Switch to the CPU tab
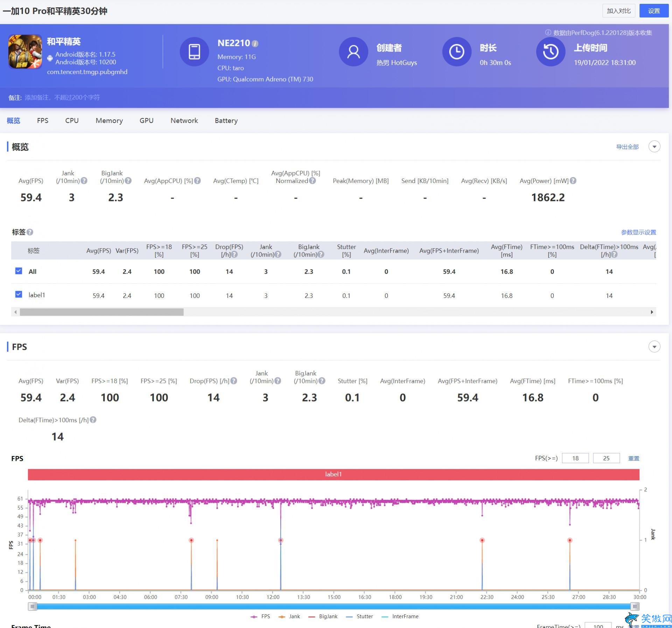 [x=72, y=120]
